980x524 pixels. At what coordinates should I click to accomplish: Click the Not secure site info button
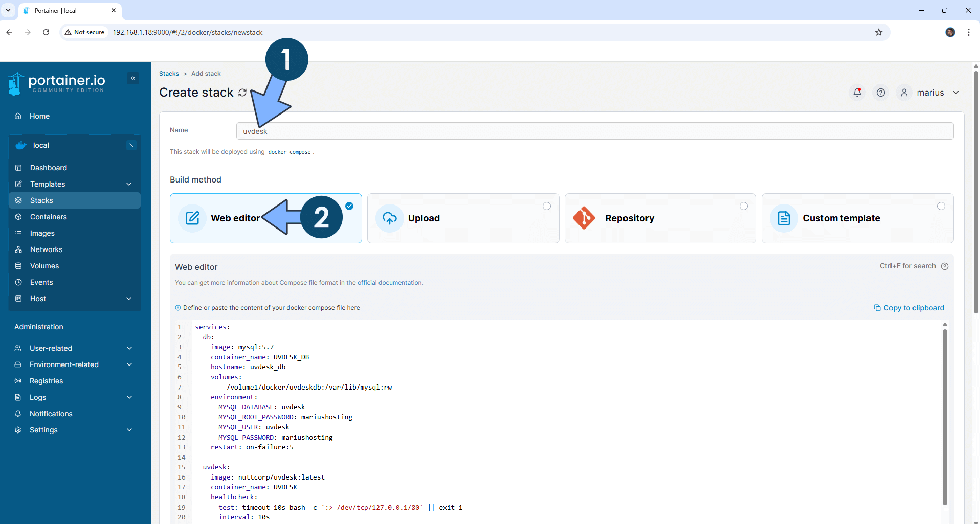click(x=85, y=32)
